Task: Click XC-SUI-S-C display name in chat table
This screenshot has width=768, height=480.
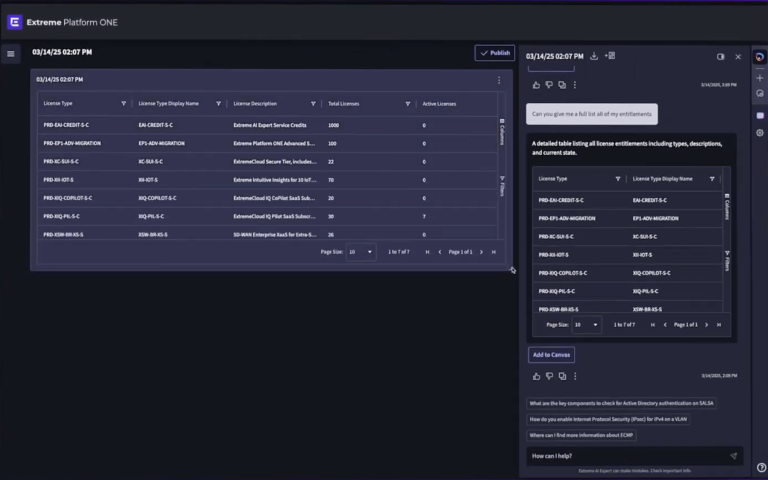Action: coord(645,237)
